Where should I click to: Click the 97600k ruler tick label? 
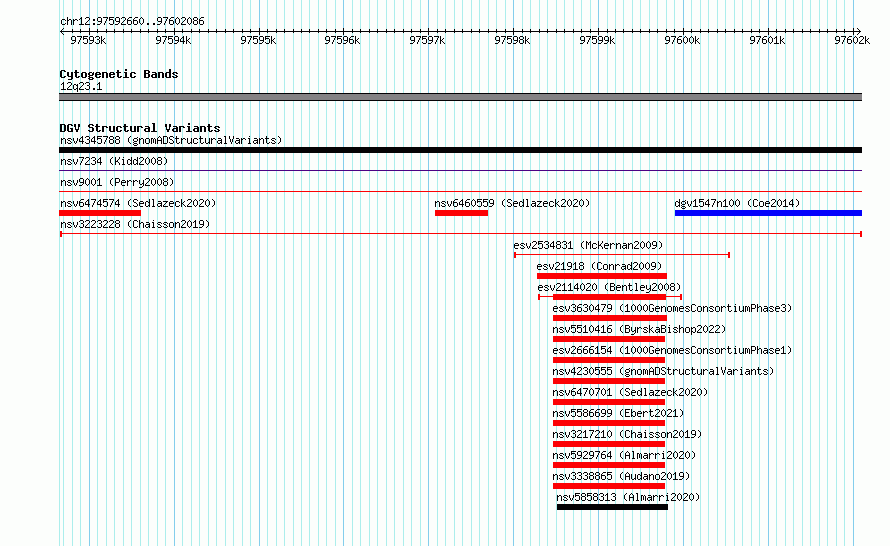click(x=682, y=40)
